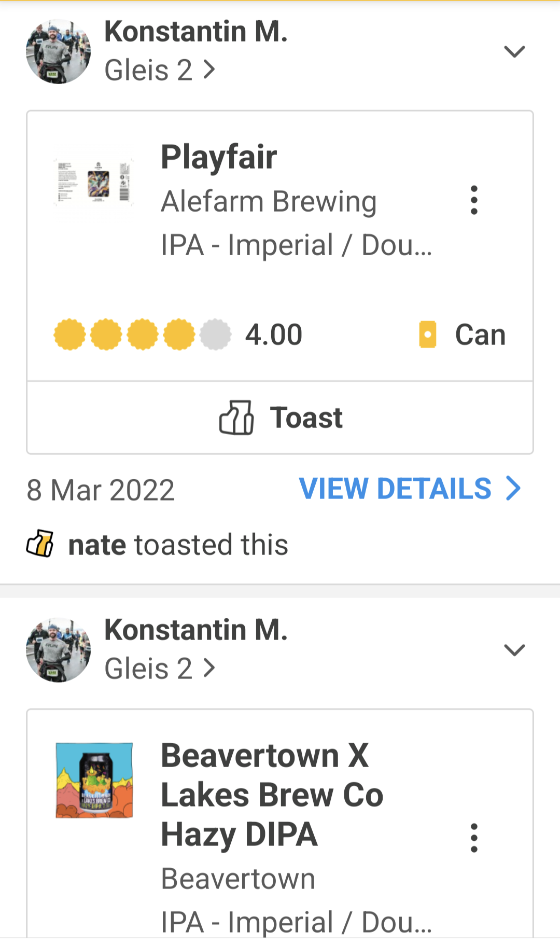This screenshot has height=944, width=560.
Task: Open the Gleis 2 venue on second check-in
Action: (x=159, y=669)
